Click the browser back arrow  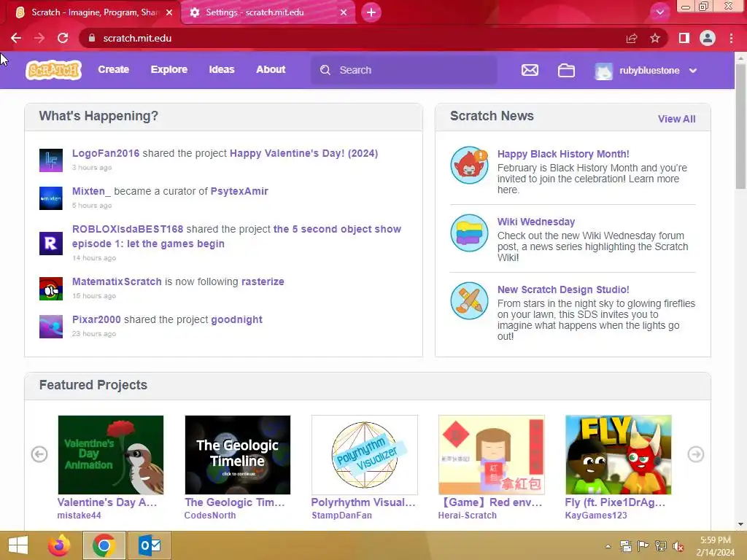[16, 38]
